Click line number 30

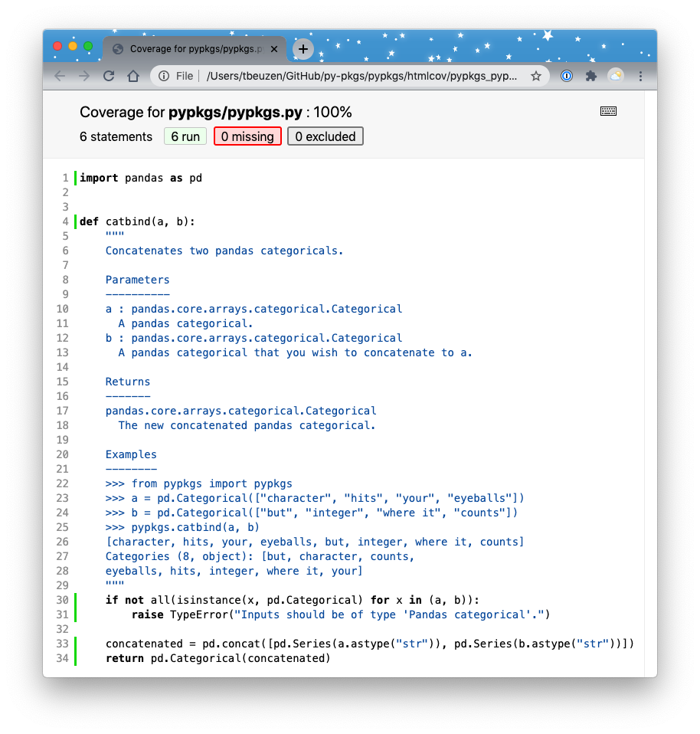pos(62,600)
